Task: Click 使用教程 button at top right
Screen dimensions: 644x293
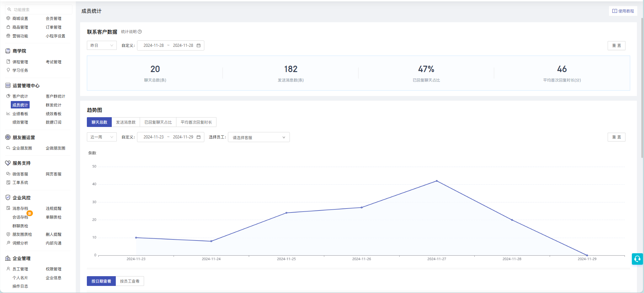Action: click(x=623, y=11)
